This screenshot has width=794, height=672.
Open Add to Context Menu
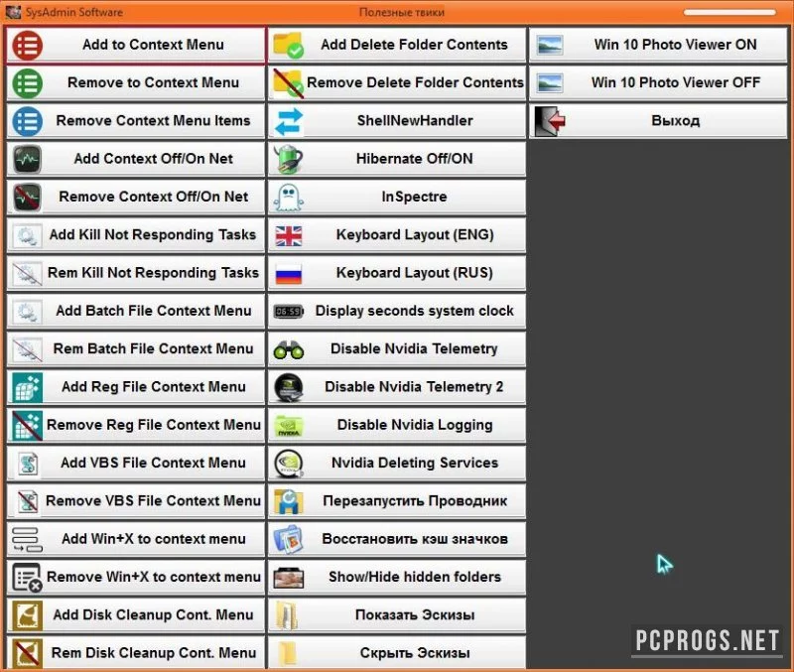point(136,45)
